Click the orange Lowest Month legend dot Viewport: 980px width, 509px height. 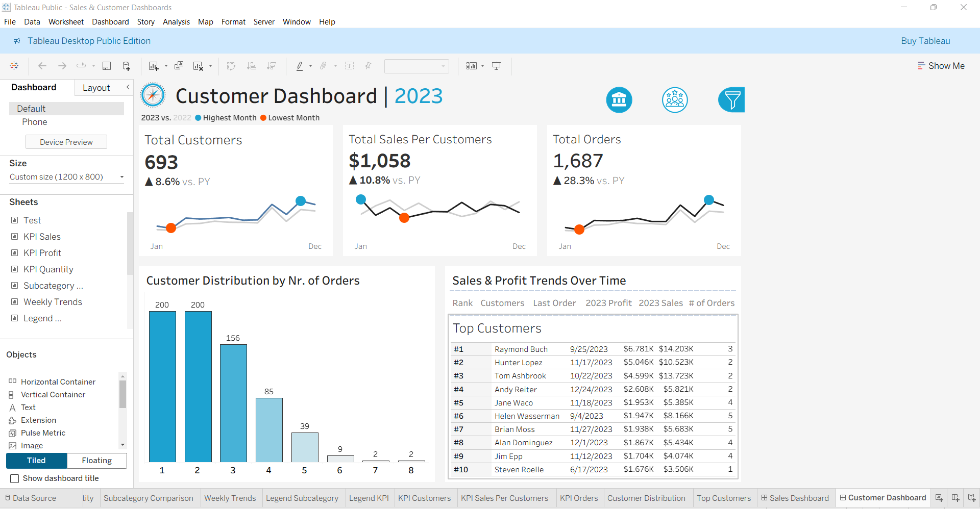[263, 118]
